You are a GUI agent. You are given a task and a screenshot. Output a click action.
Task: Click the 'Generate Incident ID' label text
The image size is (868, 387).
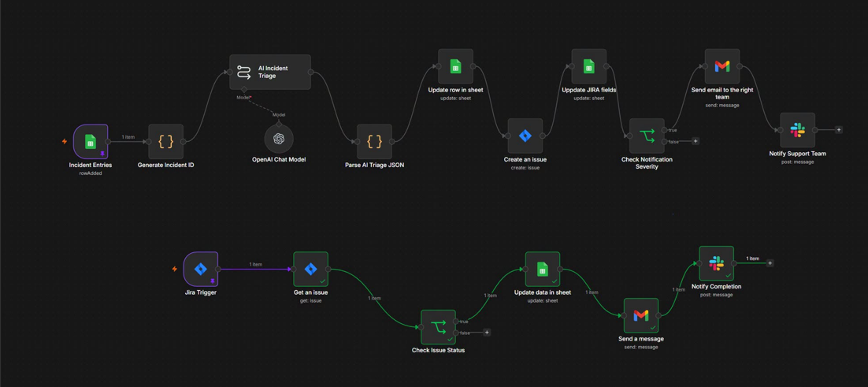(165, 165)
